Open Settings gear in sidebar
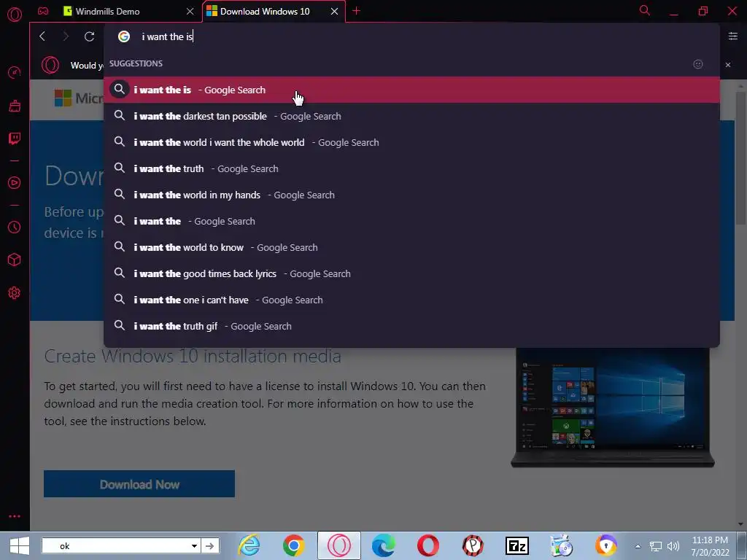747x560 pixels. (x=15, y=293)
